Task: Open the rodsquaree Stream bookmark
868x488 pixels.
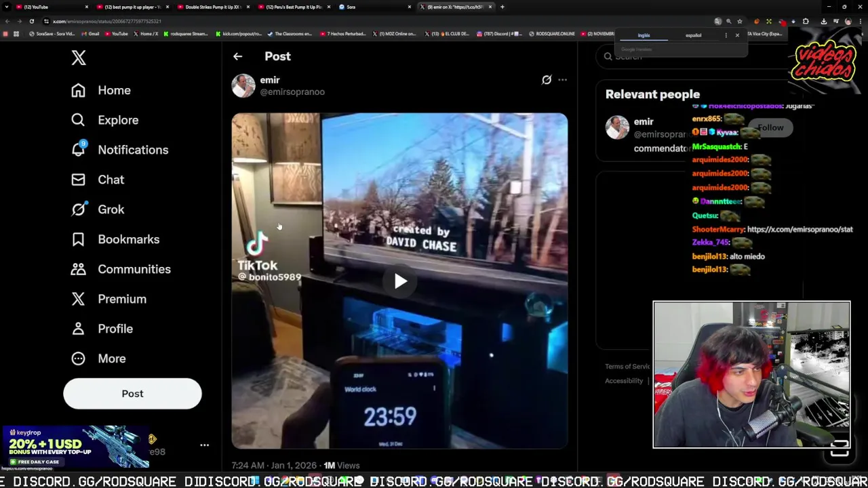Action: tap(186, 34)
